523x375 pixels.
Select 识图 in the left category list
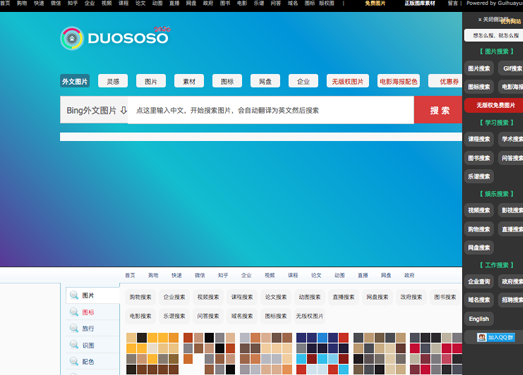point(88,345)
